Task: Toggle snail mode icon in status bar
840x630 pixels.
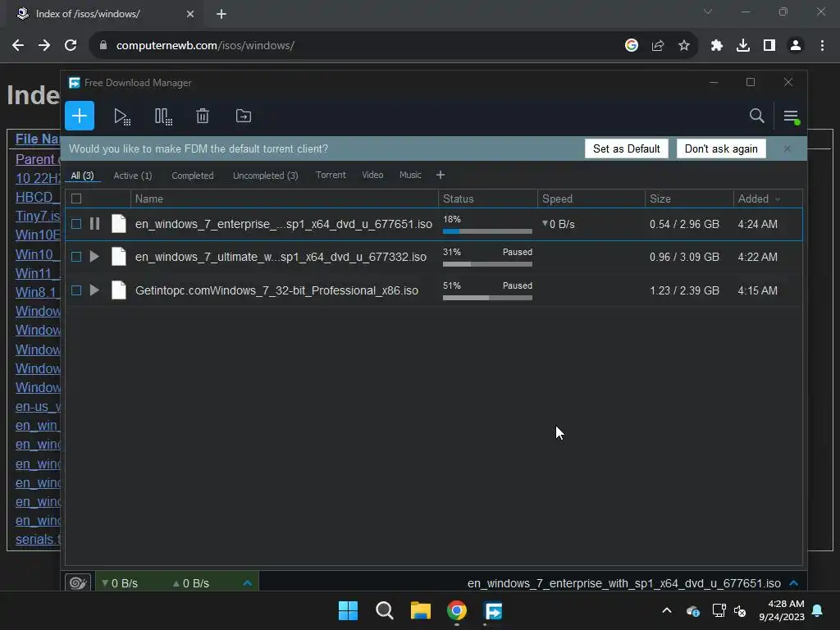Action: [78, 583]
